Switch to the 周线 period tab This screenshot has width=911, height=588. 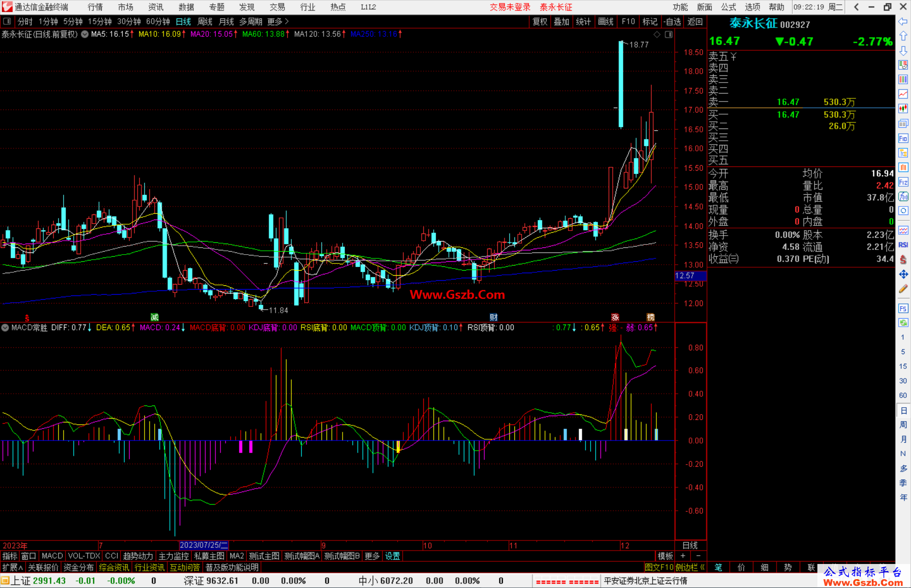point(205,21)
